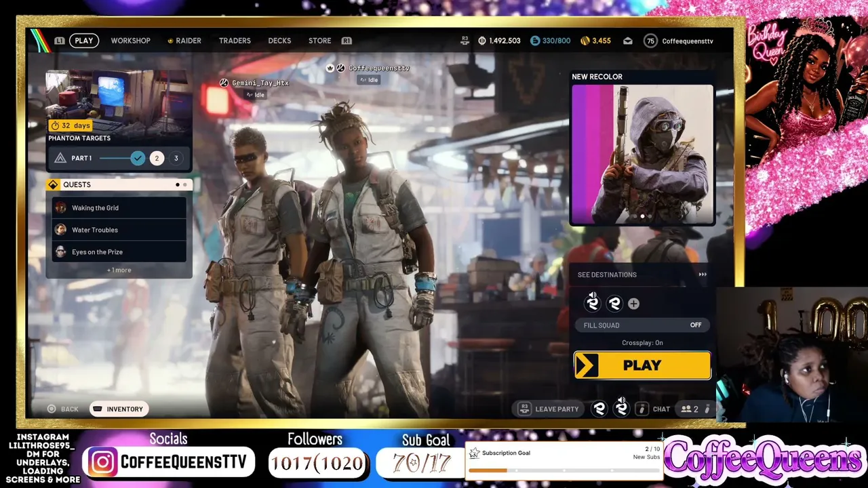Go to the TRADERS tab
The height and width of the screenshot is (488, 868).
click(x=235, y=41)
